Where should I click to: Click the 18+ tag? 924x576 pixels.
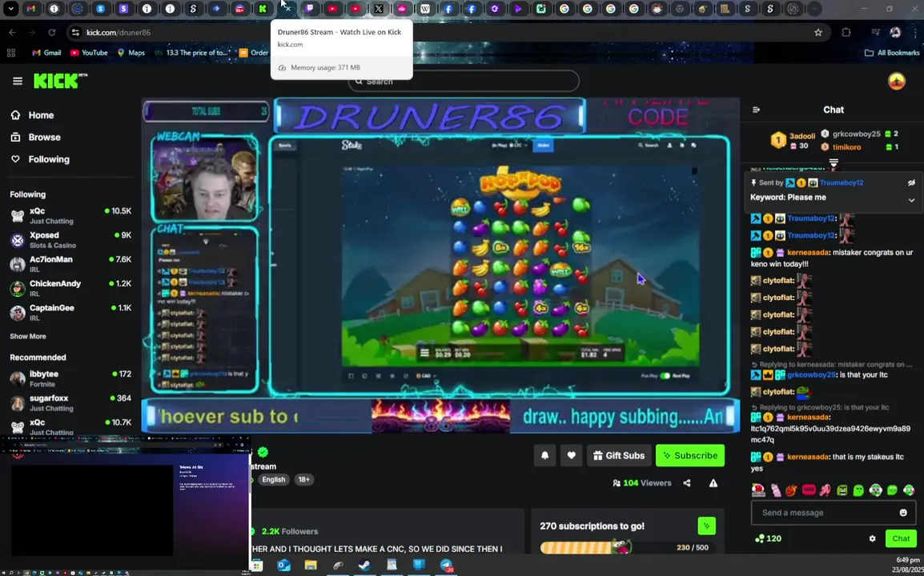coord(303,479)
